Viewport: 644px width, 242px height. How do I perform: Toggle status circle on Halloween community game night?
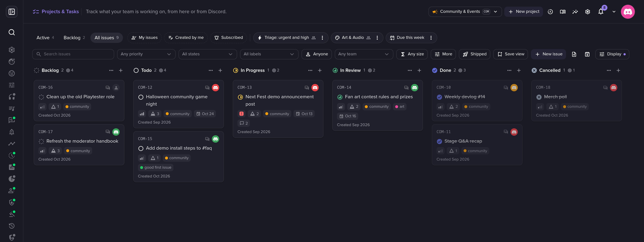(x=141, y=97)
